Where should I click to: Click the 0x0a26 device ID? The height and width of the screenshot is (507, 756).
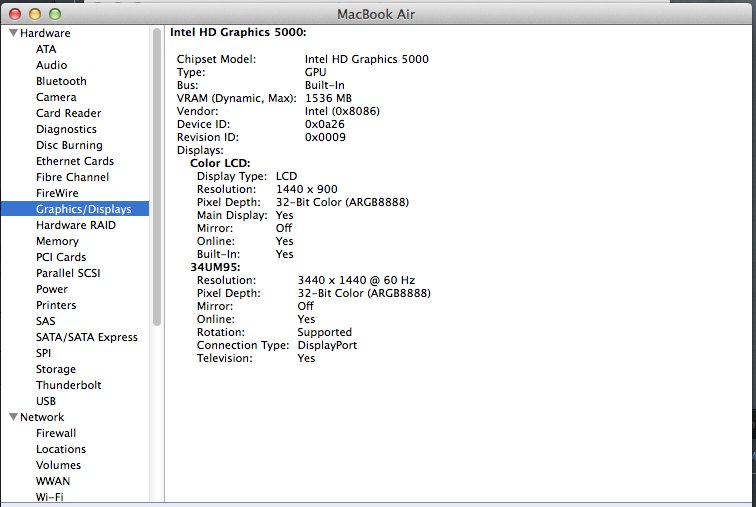(324, 124)
